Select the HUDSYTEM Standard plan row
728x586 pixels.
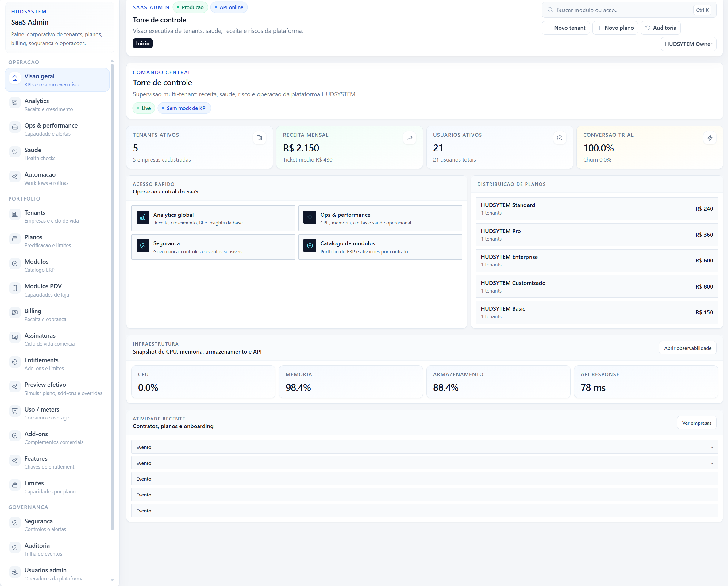click(x=597, y=209)
